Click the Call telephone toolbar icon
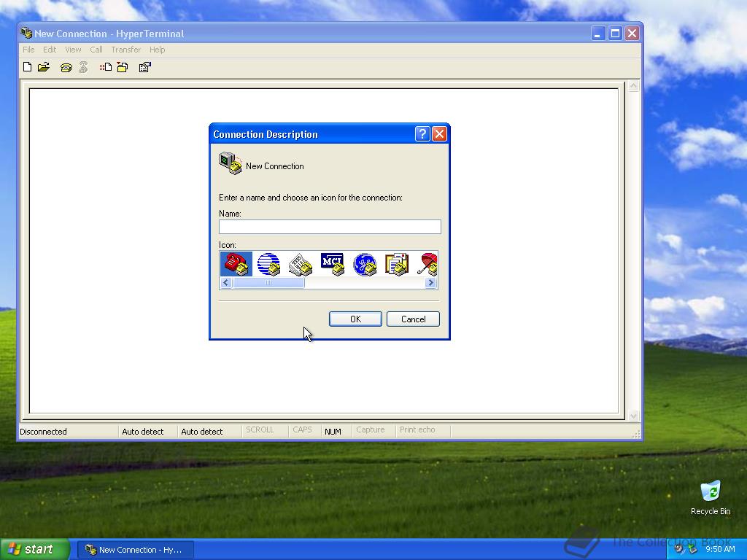 (x=66, y=68)
